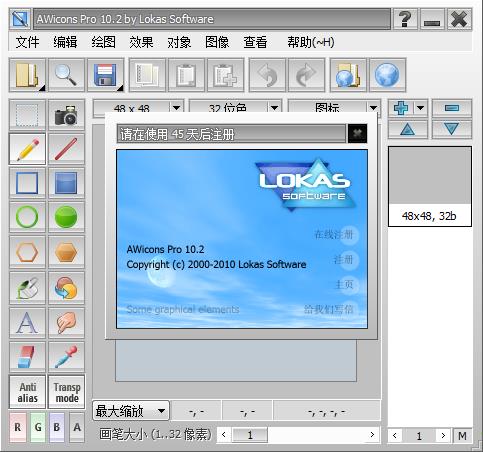This screenshot has height=452, width=483.
Task: Move image up with triangle button
Action: click(x=408, y=129)
